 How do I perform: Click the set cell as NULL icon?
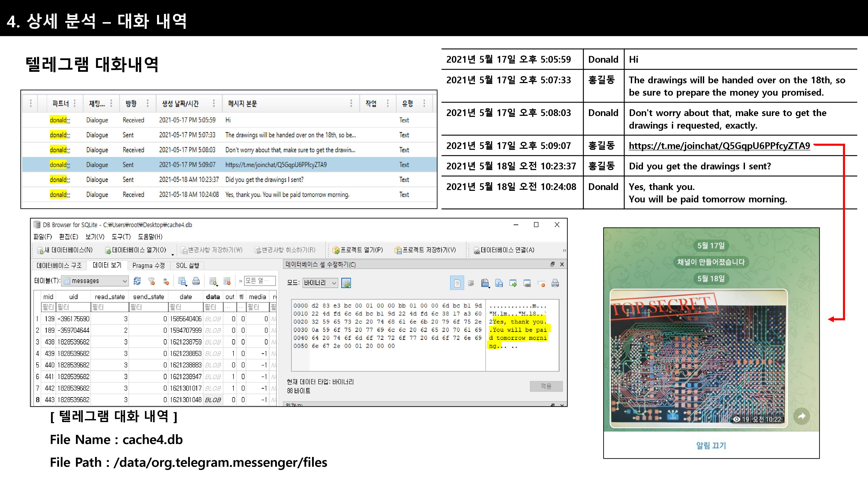[x=541, y=283]
